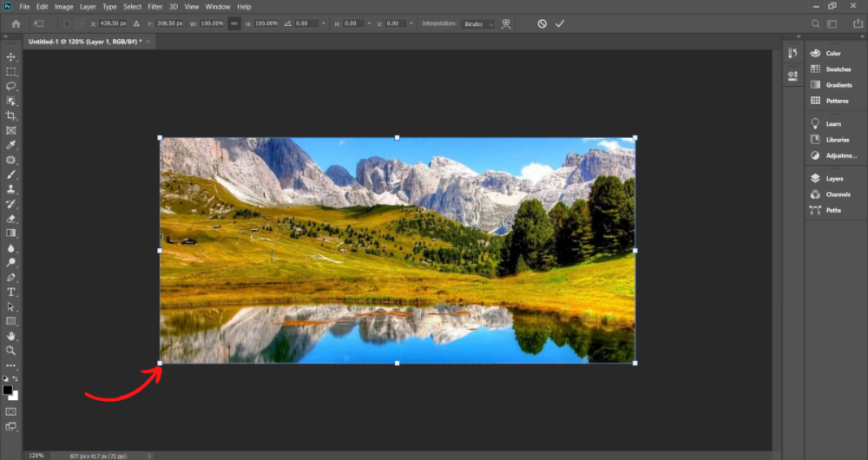
Task: Open the Filter menu
Action: [155, 7]
